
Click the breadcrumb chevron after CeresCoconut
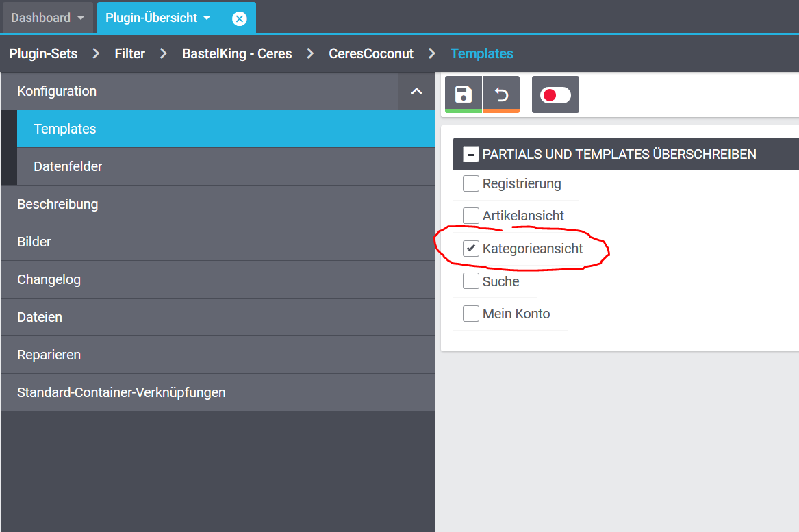pos(431,53)
